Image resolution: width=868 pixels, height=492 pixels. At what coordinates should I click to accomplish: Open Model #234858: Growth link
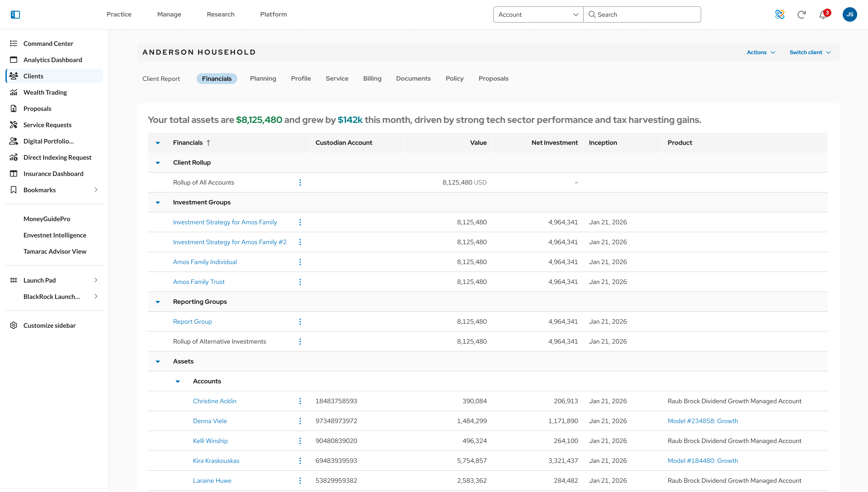click(x=703, y=421)
